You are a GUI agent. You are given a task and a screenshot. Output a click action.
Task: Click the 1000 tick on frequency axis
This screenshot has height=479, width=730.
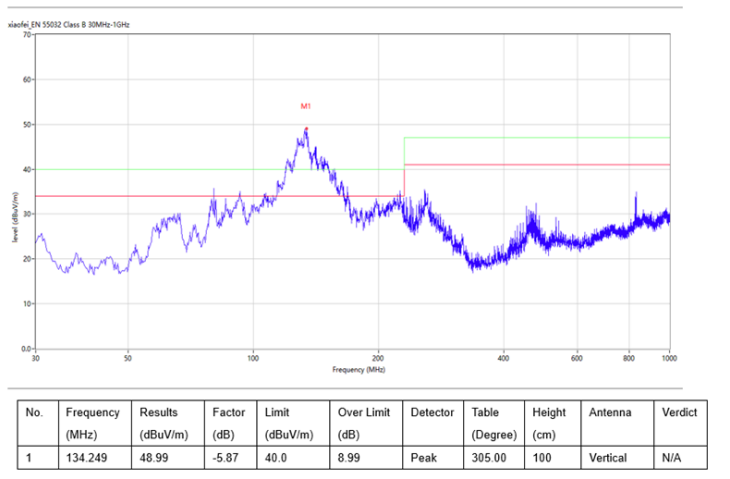(x=667, y=357)
